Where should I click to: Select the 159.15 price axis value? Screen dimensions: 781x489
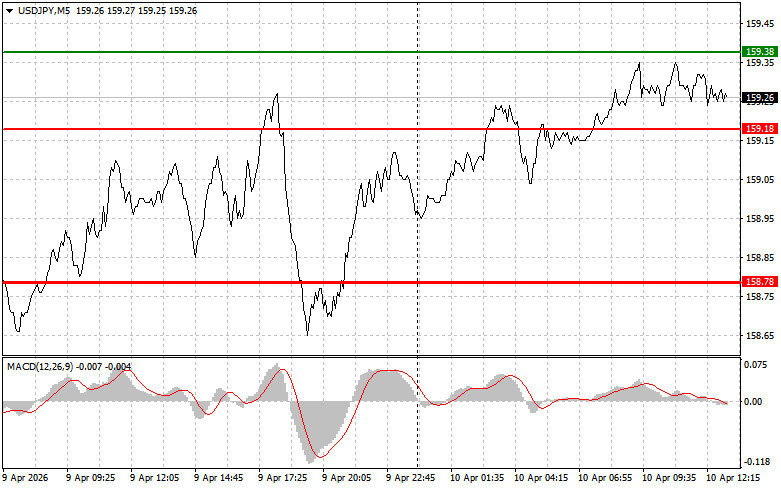point(760,141)
